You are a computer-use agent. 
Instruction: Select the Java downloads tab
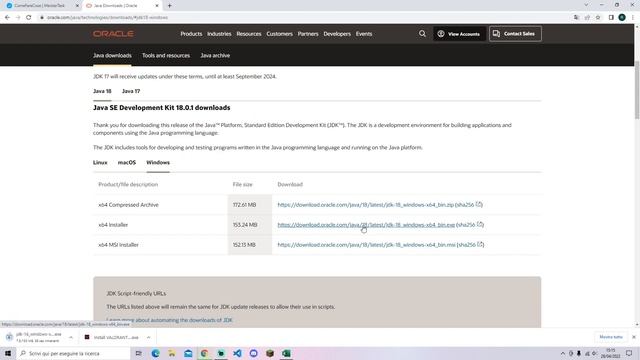(x=112, y=56)
